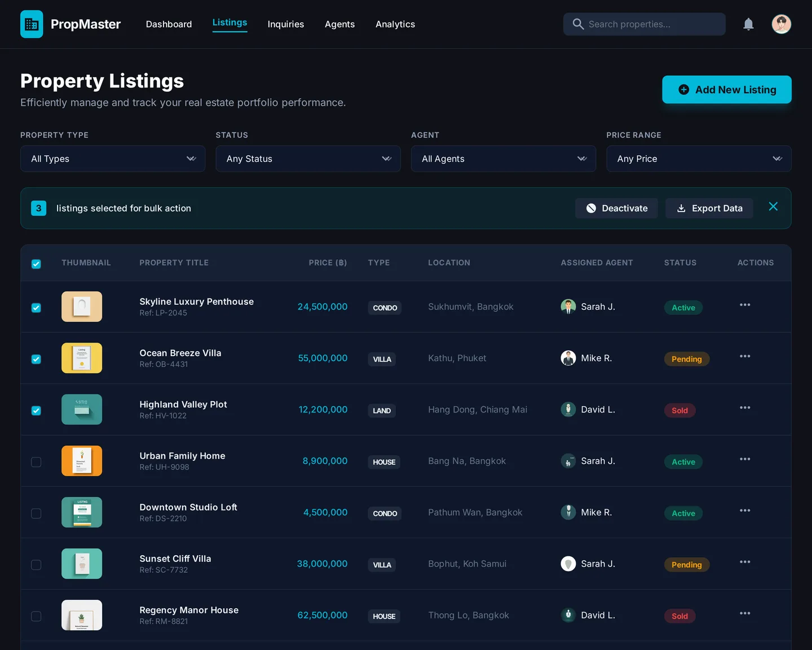
Task: Select Sarah J.'s avatar on Sunset Cliff Villa
Action: click(568, 564)
